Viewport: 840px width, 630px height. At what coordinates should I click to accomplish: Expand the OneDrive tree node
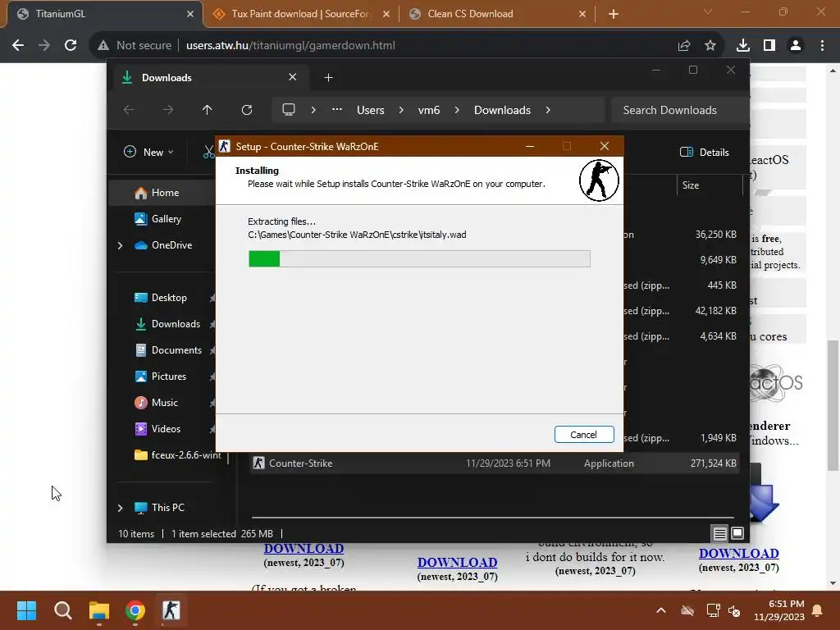[120, 245]
